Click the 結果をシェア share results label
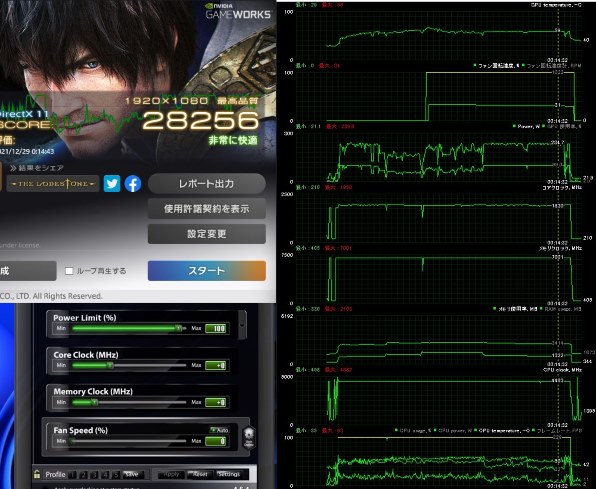The image size is (596, 489). pos(37,168)
